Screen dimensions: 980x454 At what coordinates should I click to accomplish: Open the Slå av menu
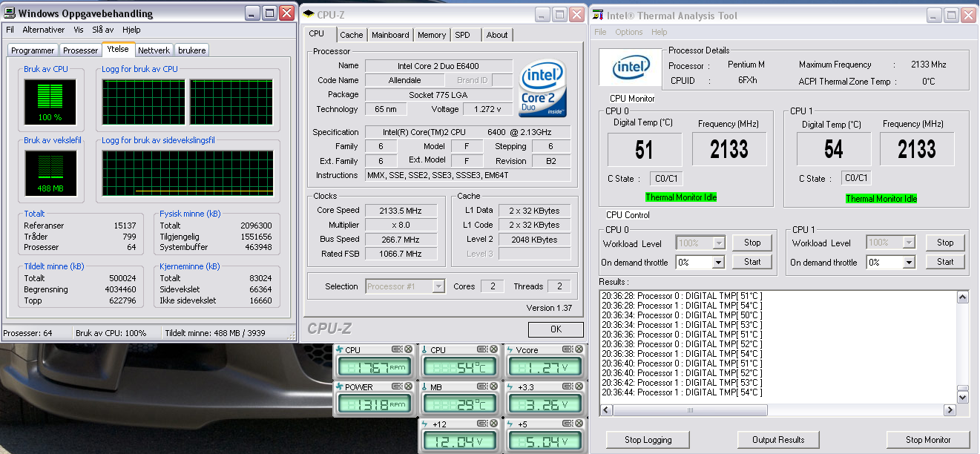105,30
